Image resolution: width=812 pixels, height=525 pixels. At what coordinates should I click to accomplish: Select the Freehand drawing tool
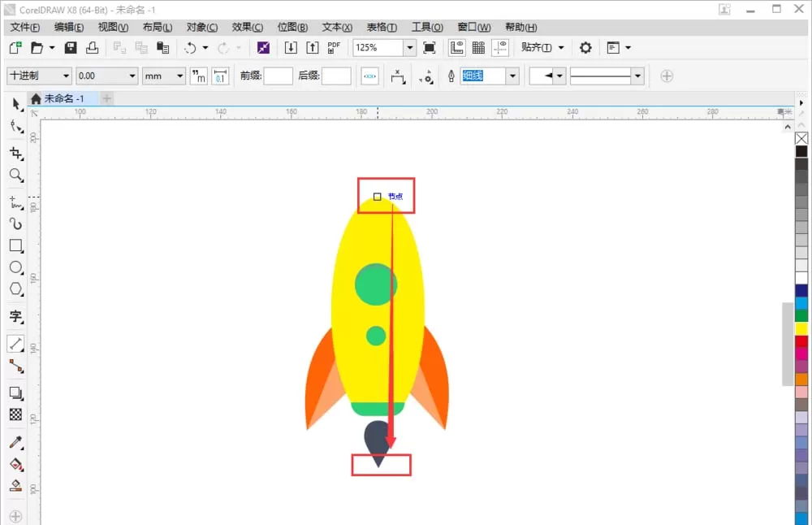point(16,202)
